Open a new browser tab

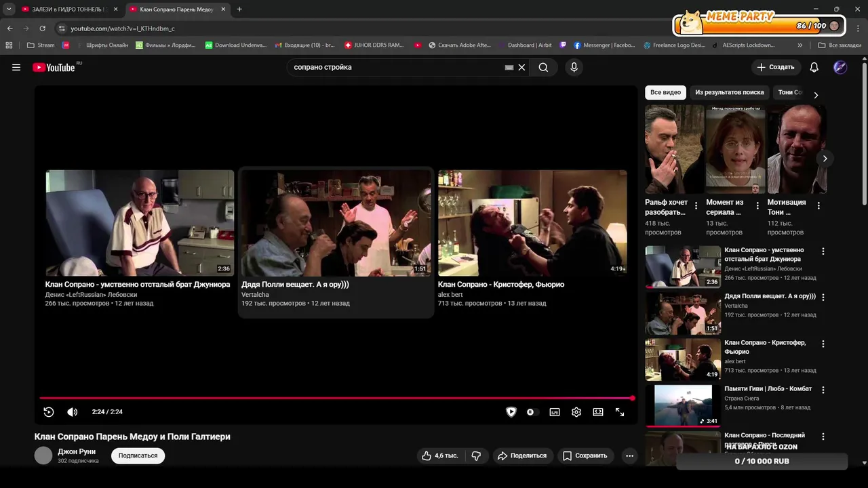(x=239, y=9)
